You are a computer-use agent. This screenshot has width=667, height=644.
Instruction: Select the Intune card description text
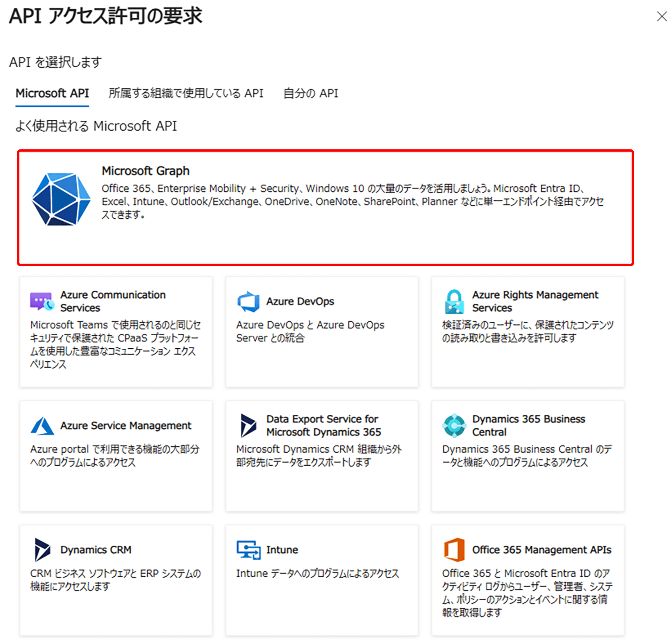[318, 573]
